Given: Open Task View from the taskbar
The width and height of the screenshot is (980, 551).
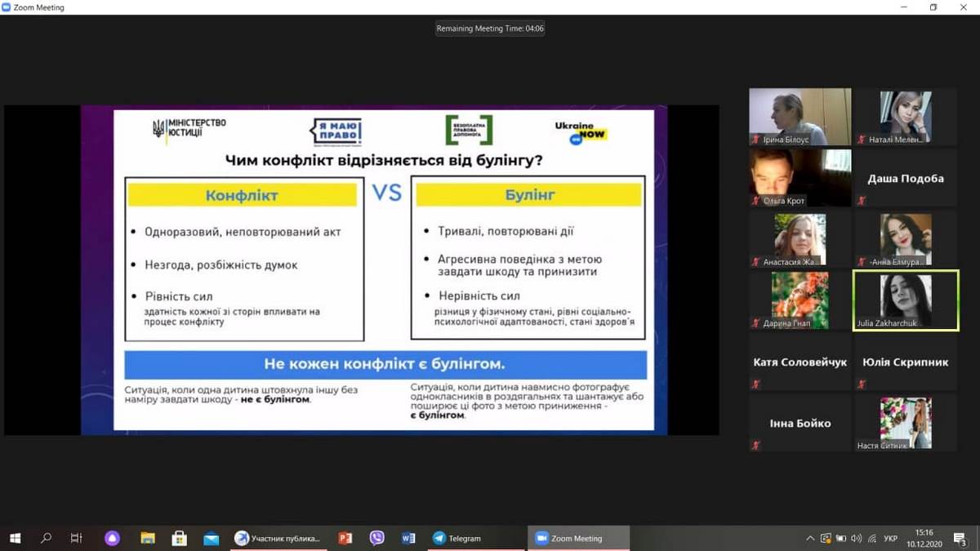Looking at the screenshot, I should [x=77, y=538].
